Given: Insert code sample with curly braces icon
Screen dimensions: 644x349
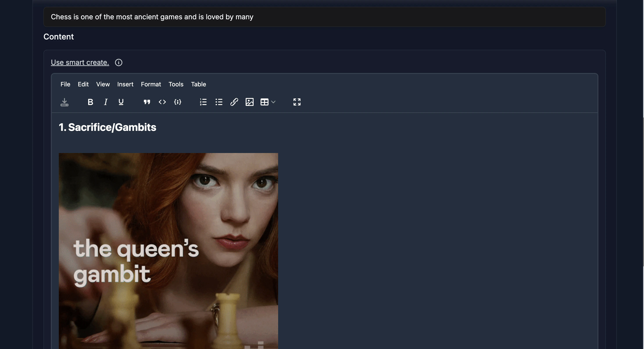Looking at the screenshot, I should point(177,102).
